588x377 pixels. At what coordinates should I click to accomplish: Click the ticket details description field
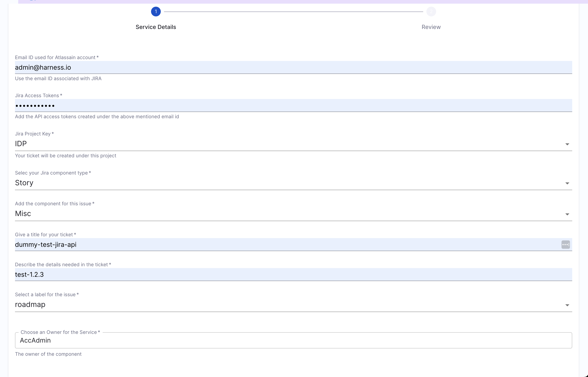click(293, 274)
